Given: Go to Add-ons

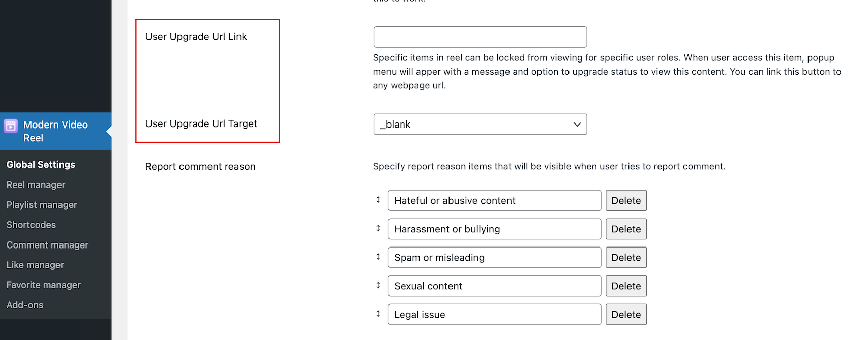Looking at the screenshot, I should click(25, 305).
